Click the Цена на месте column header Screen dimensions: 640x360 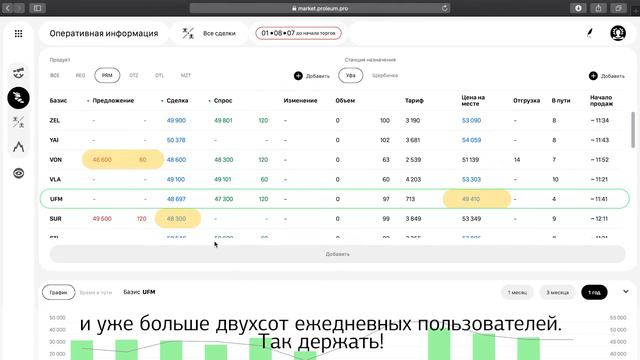pyautogui.click(x=473, y=100)
